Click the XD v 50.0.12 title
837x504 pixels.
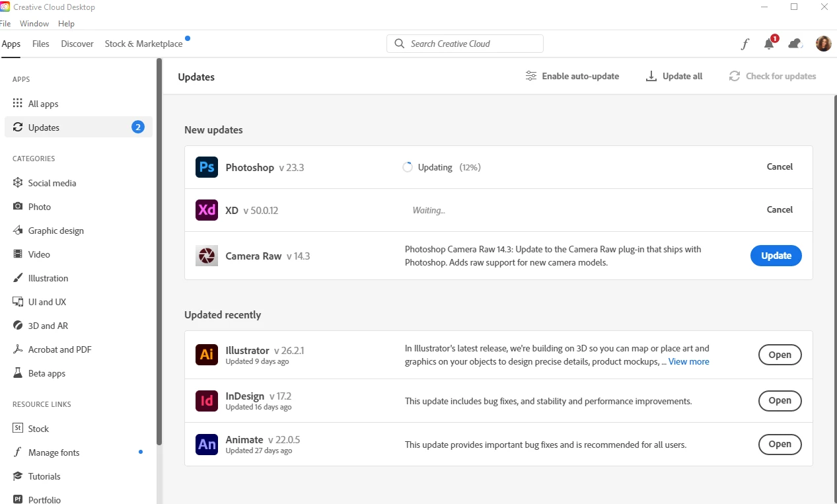tap(252, 211)
